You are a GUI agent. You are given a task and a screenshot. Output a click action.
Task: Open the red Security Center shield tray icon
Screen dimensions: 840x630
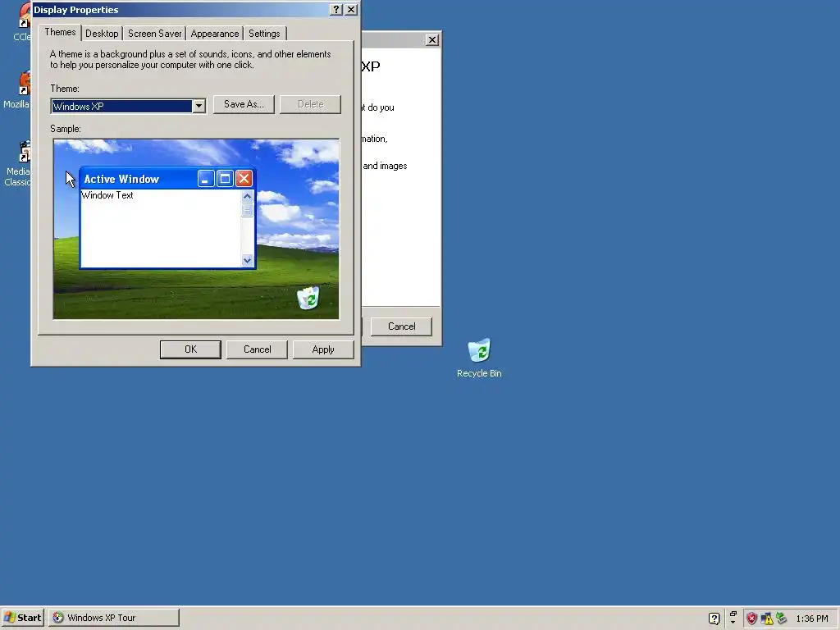751,619
